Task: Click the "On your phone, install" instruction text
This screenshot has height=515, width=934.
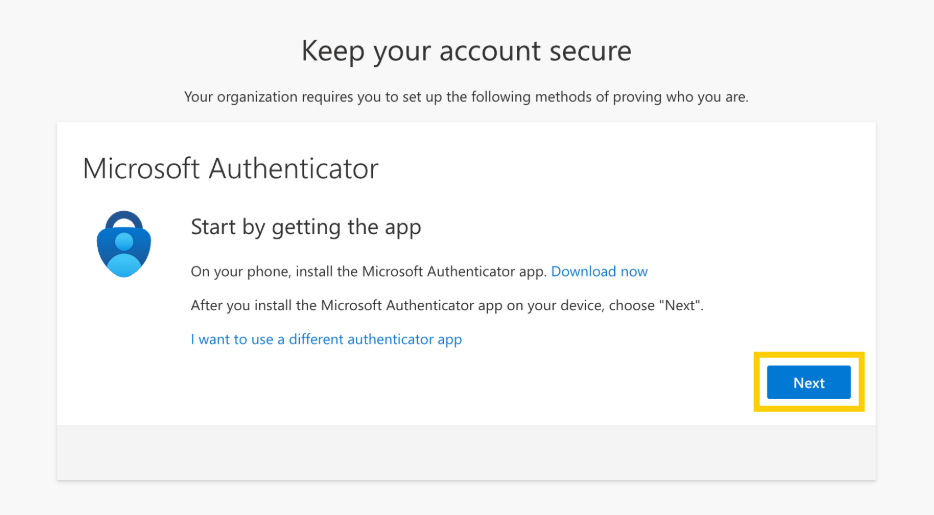Action: point(369,271)
